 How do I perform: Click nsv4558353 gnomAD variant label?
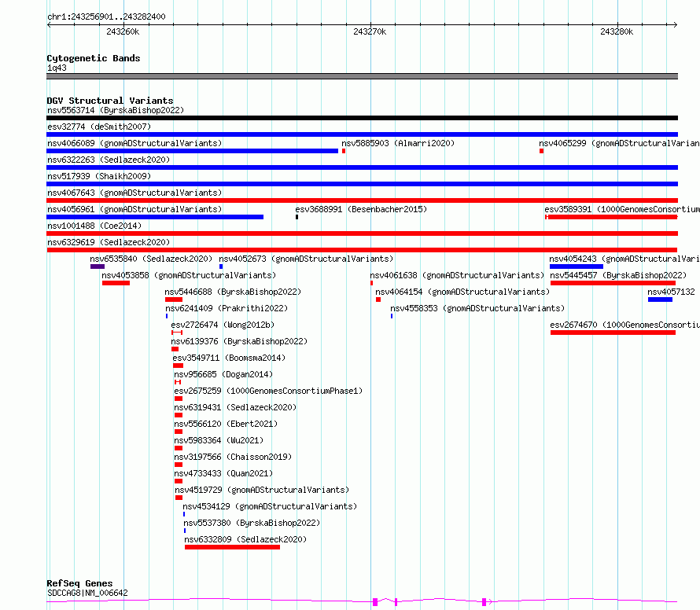(477, 308)
